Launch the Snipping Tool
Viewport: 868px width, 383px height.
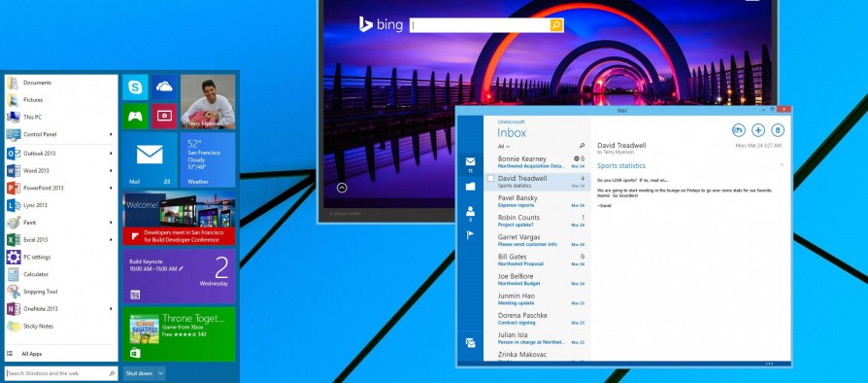60,292
